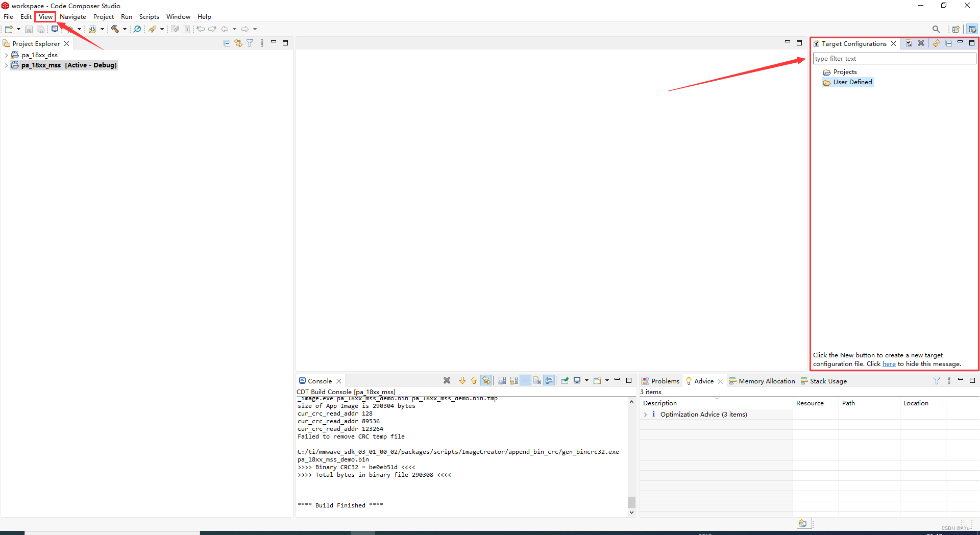
Task: Click the Save toolbar icon
Action: point(29,29)
